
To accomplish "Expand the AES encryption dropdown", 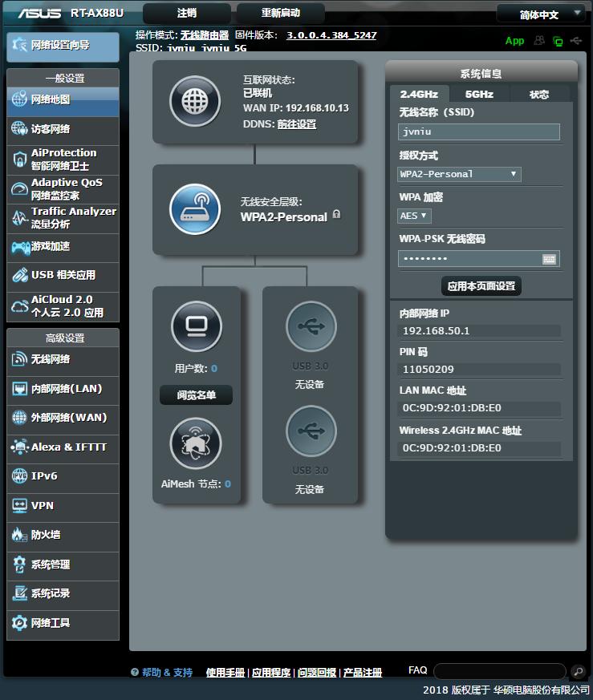I will point(414,216).
